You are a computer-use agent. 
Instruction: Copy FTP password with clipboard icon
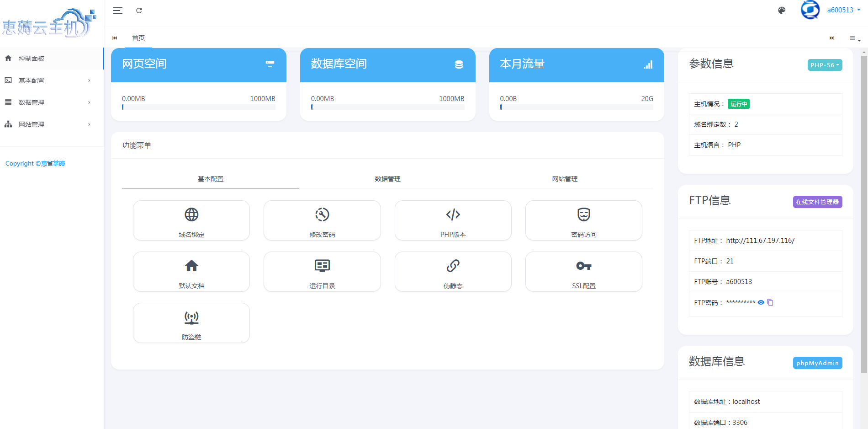tap(770, 302)
